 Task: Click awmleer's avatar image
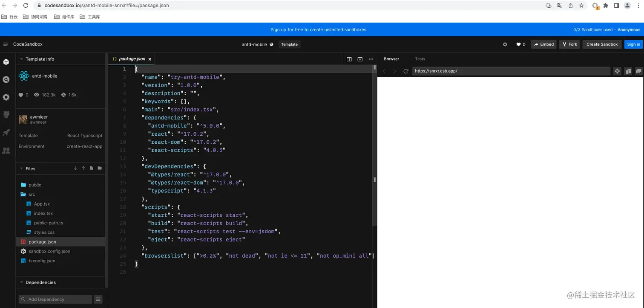pos(23,119)
